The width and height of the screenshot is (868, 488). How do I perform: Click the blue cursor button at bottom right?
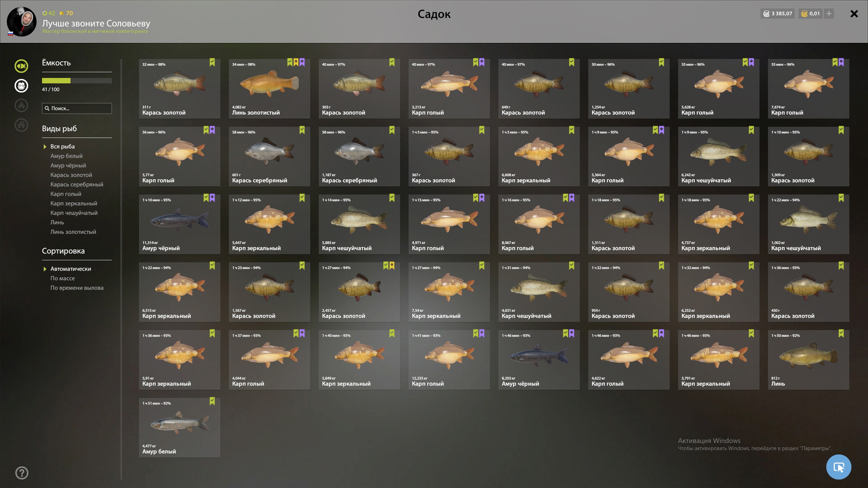point(839,467)
